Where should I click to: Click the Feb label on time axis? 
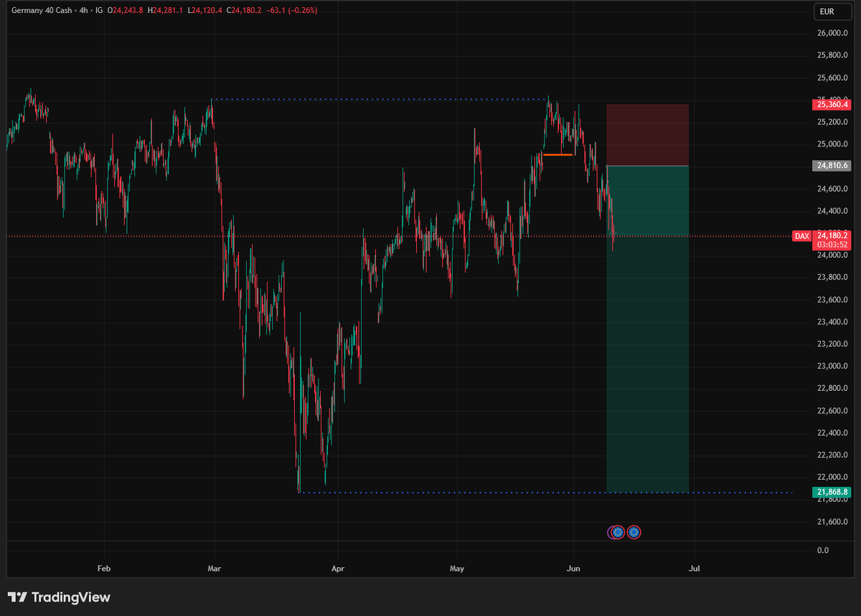tap(103, 569)
